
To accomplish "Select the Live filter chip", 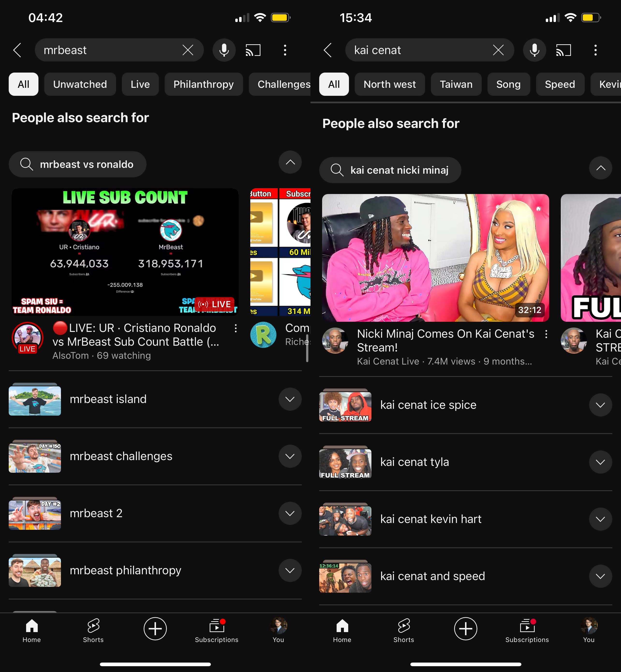I will click(x=140, y=84).
